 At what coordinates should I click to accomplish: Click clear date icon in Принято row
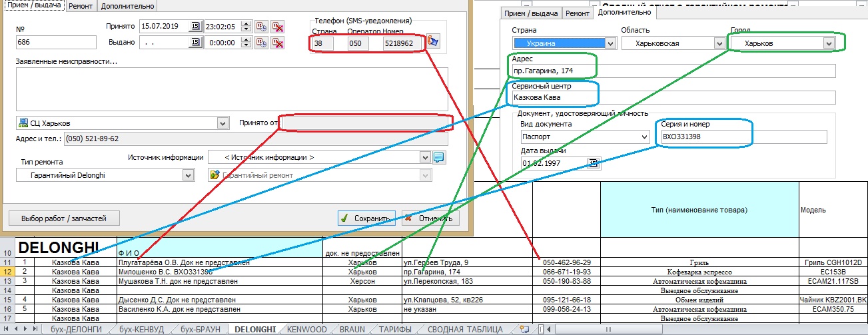click(x=277, y=27)
